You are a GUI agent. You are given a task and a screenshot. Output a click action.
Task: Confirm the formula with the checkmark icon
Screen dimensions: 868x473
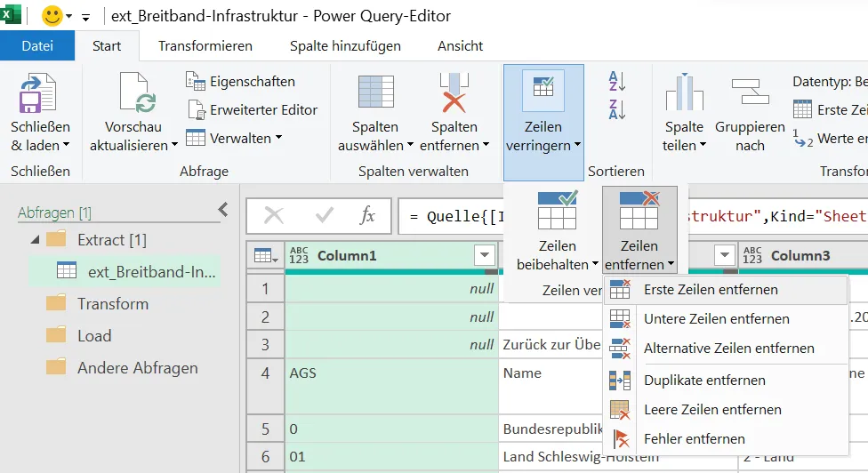point(325,215)
